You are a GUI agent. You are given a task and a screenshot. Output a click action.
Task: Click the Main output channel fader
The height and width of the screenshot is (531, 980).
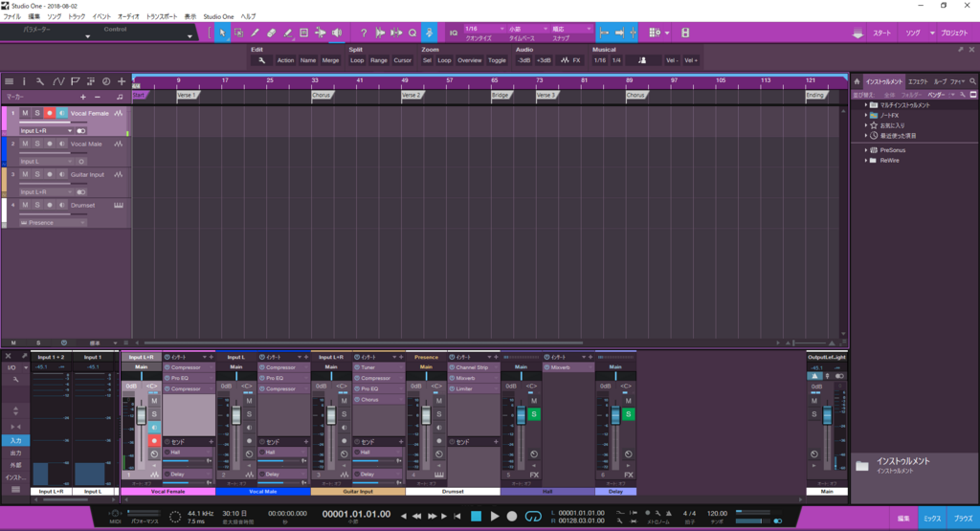tap(827, 415)
